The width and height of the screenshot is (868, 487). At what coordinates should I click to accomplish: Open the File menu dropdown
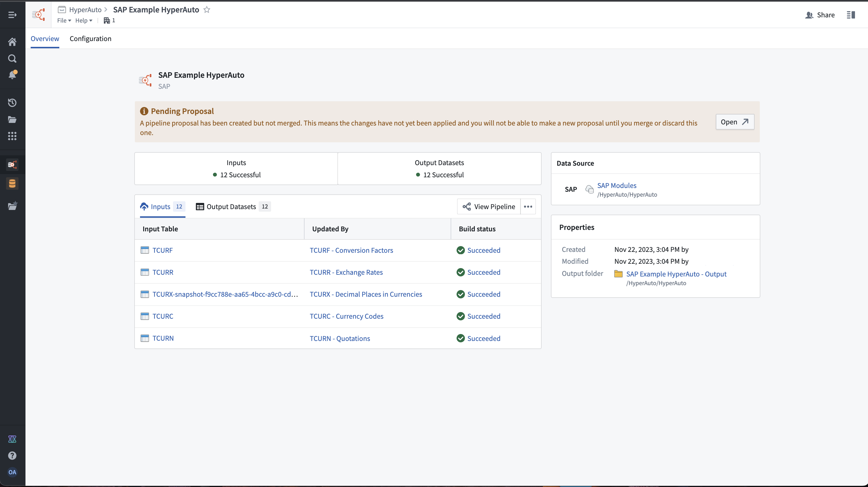pos(64,21)
